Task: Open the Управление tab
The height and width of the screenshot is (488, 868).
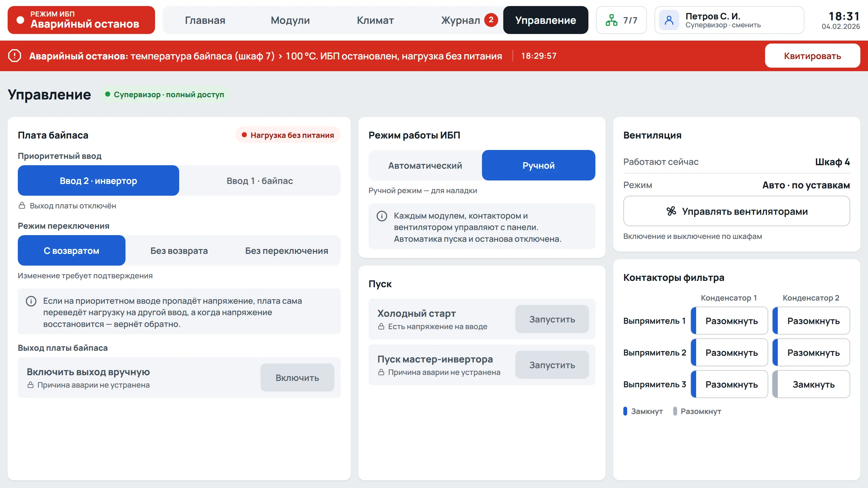Action: [x=546, y=20]
